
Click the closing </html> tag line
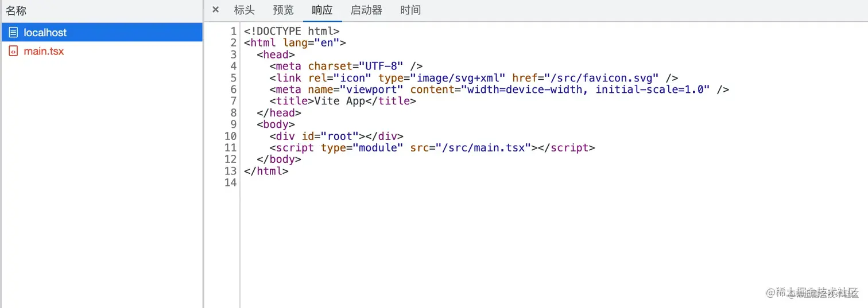click(266, 171)
